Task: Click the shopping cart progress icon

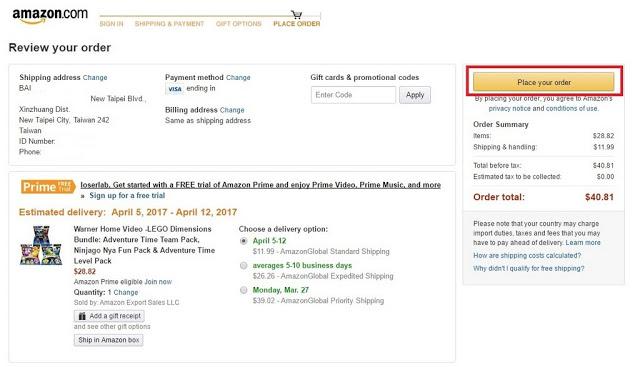Action: (x=297, y=15)
